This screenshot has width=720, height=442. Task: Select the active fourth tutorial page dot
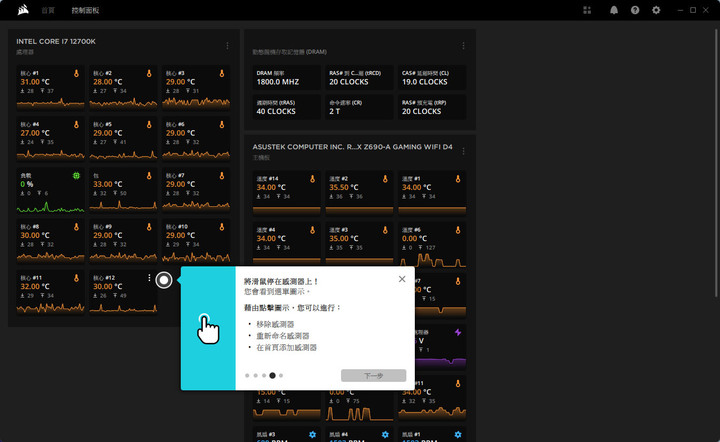pos(272,375)
